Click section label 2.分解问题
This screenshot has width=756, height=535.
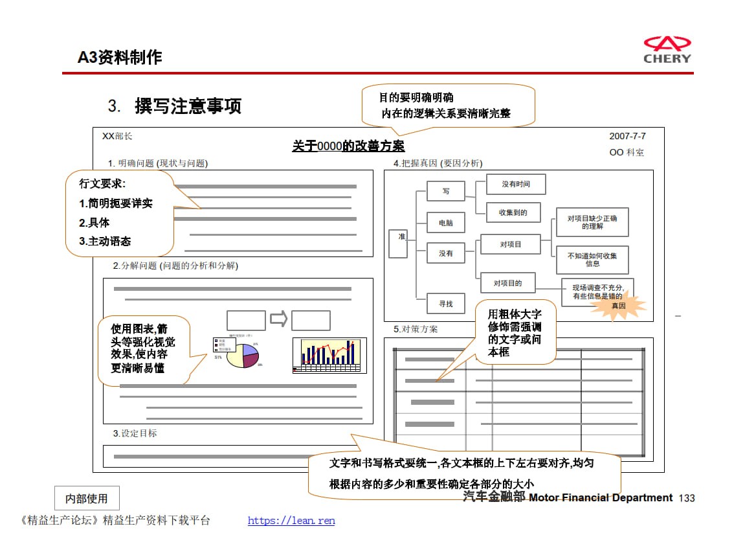point(175,266)
